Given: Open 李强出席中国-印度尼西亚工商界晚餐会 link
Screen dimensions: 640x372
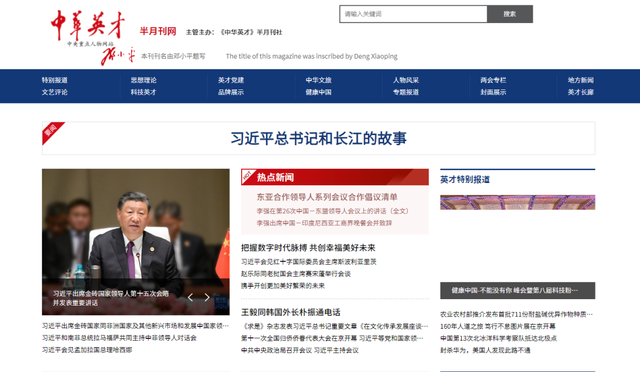Looking at the screenshot, I should pyautogui.click(x=324, y=223).
